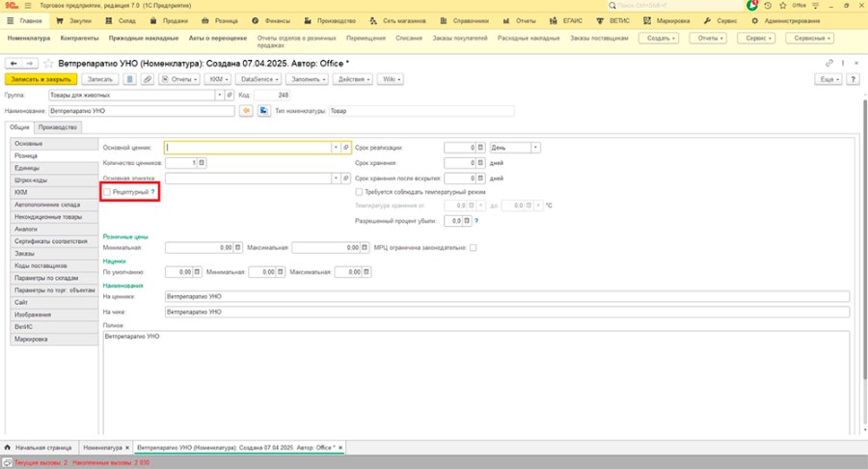This screenshot has height=469, width=868.
Task: Open the Отчеты dropdown in form toolbar
Action: (x=179, y=79)
